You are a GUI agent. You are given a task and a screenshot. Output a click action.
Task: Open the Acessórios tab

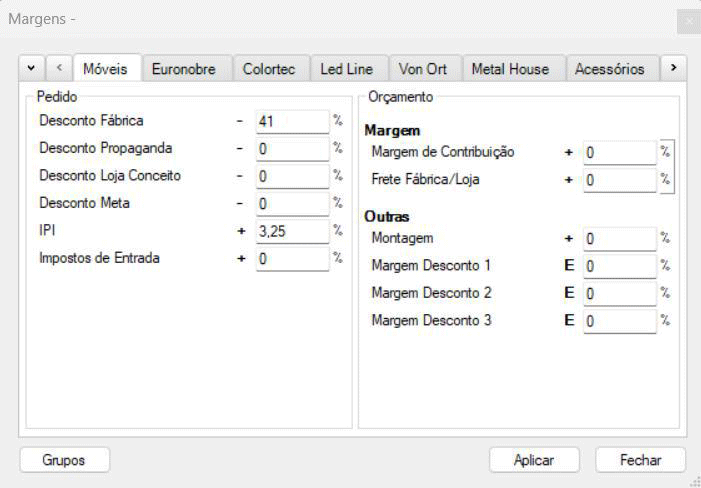coord(609,69)
